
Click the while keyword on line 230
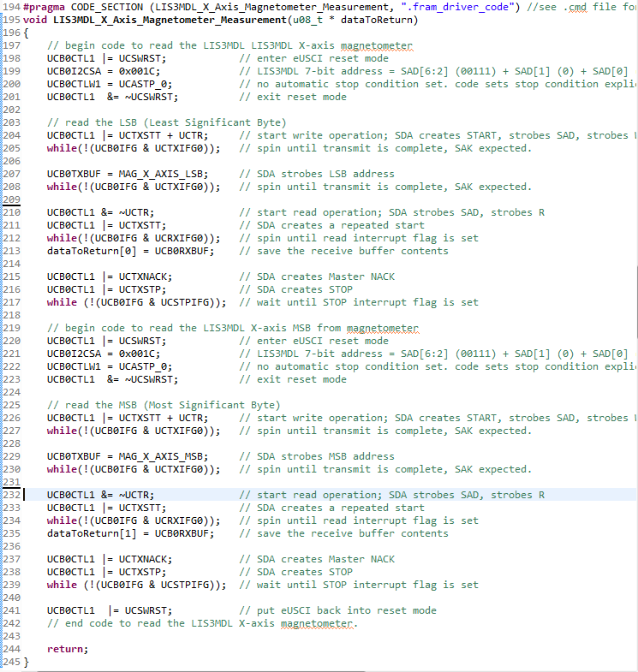tap(62, 470)
